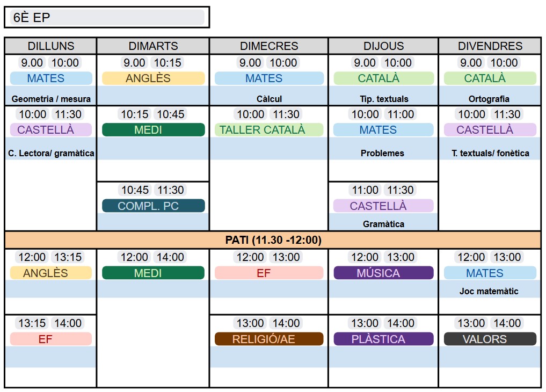
Task: Select the "Geometria / mesura" note
Action: [51, 99]
